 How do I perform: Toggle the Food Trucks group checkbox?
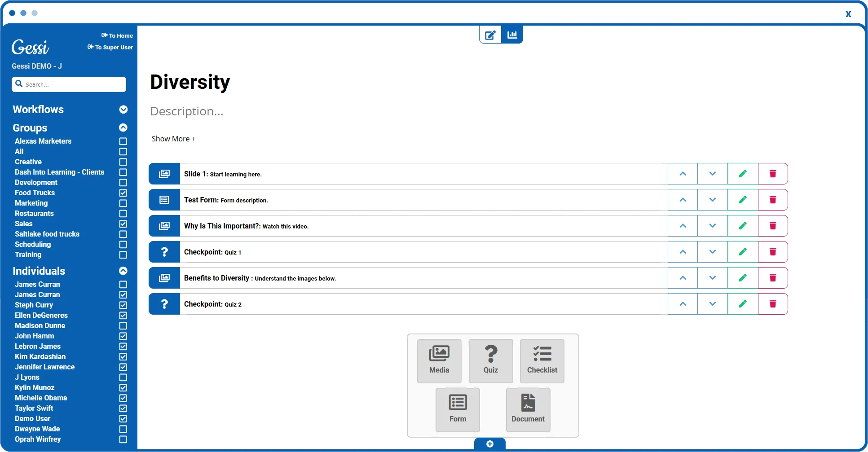coord(123,193)
